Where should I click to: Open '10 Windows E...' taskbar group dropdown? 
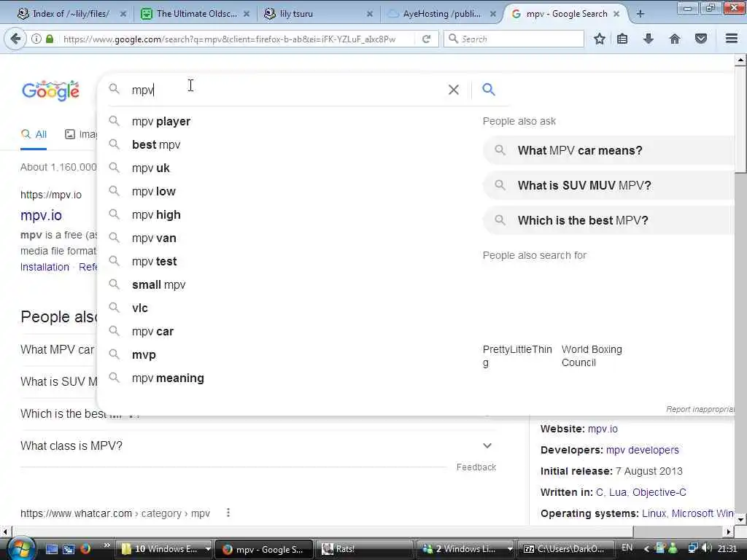pyautogui.click(x=208, y=549)
